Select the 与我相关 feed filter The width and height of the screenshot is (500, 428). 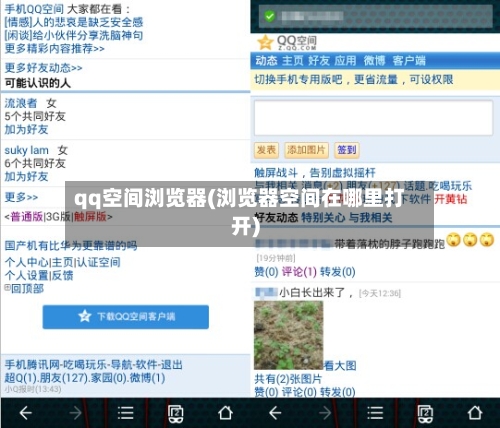(x=370, y=218)
